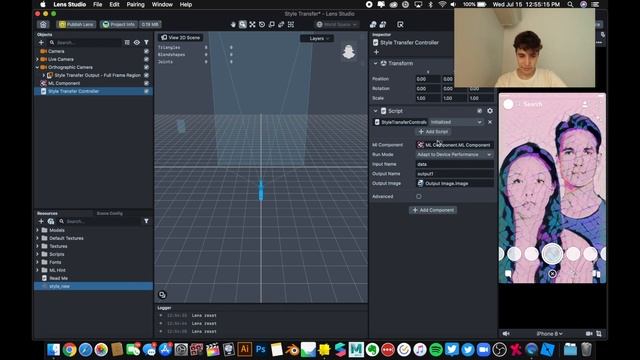Open the Edit menu

(x=114, y=4)
